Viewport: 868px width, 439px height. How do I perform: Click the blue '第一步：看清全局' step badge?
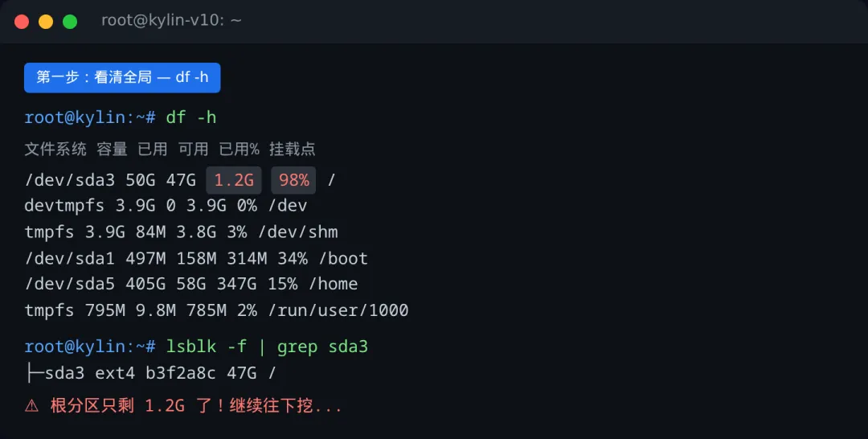point(122,77)
